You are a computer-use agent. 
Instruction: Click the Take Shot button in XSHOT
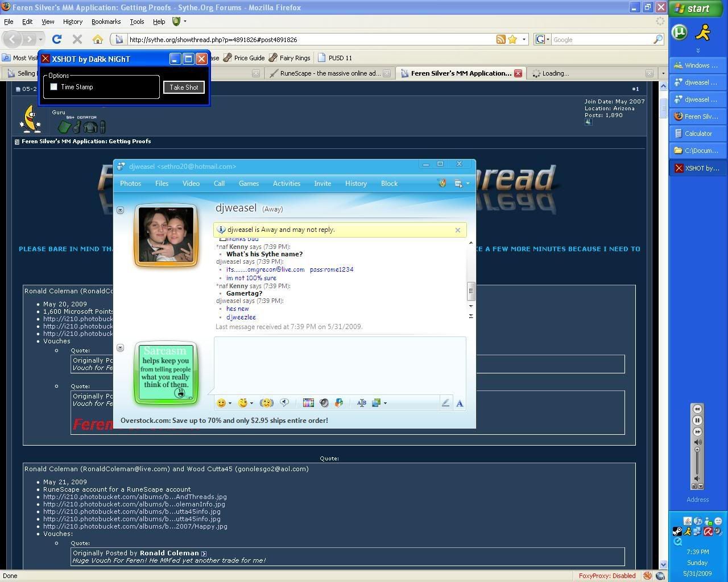[184, 88]
